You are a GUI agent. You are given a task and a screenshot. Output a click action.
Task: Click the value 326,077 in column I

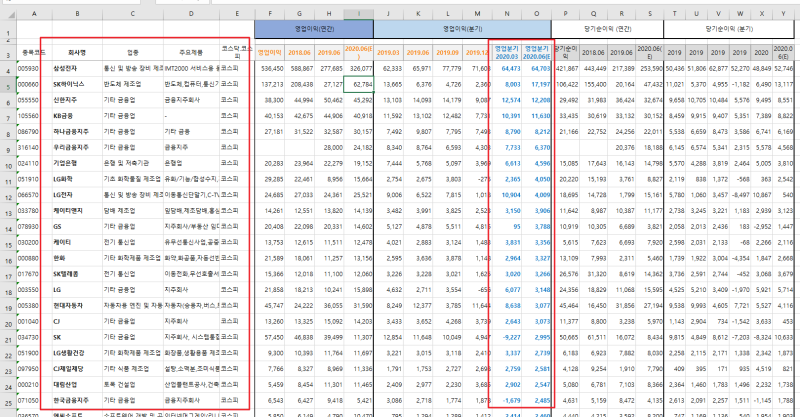pyautogui.click(x=361, y=68)
